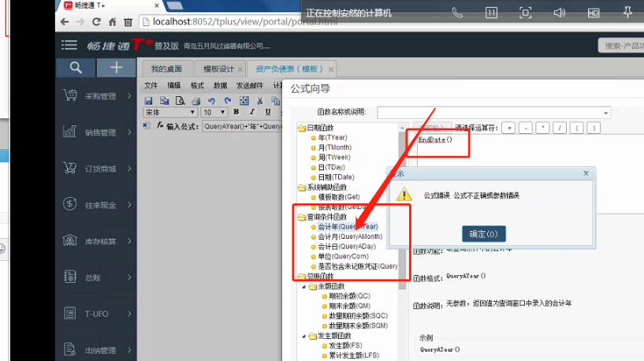Toggle bold formatting
Image resolution: width=644 pixels, height=361 pixels.
click(236, 112)
